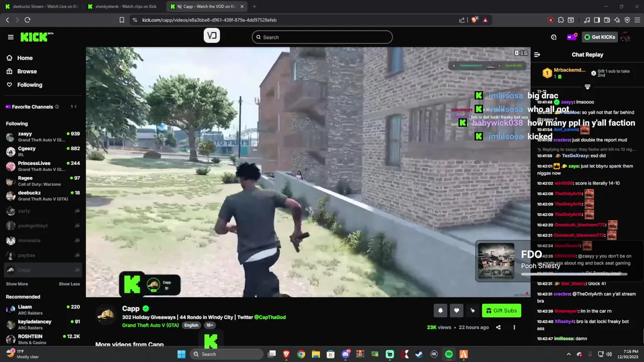
Task: Click the FDO album art thumbnail
Action: [496, 261]
